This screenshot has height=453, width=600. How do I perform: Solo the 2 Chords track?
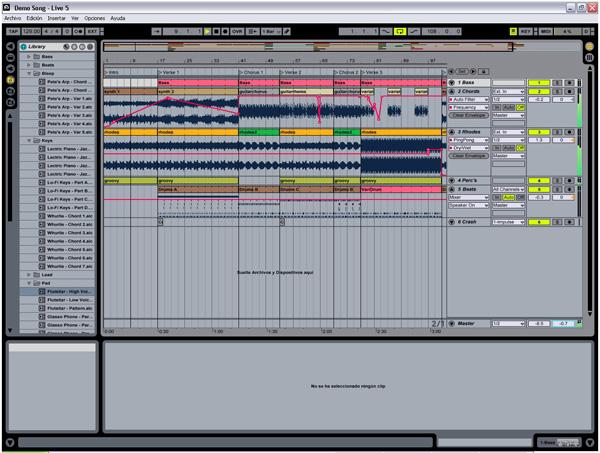pyautogui.click(x=557, y=91)
